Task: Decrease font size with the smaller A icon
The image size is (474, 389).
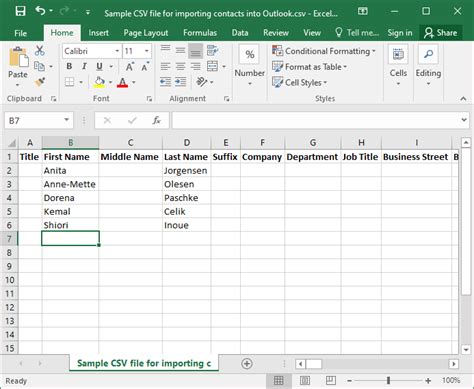Action: (145, 67)
